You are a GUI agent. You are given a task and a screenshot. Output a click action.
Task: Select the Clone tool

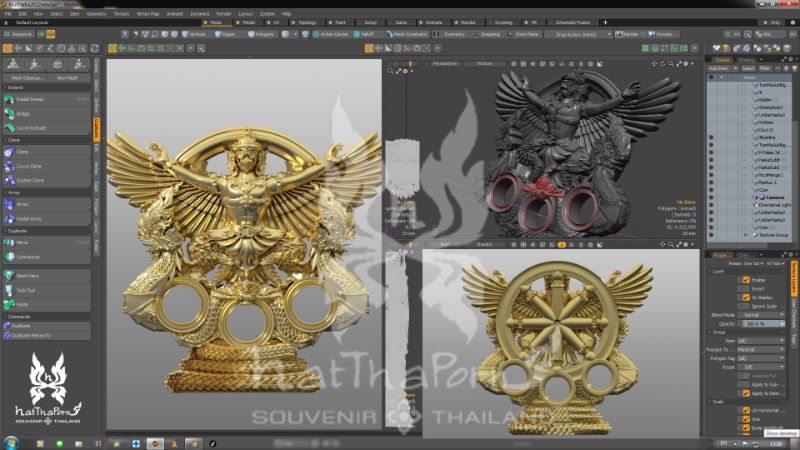pos(47,152)
